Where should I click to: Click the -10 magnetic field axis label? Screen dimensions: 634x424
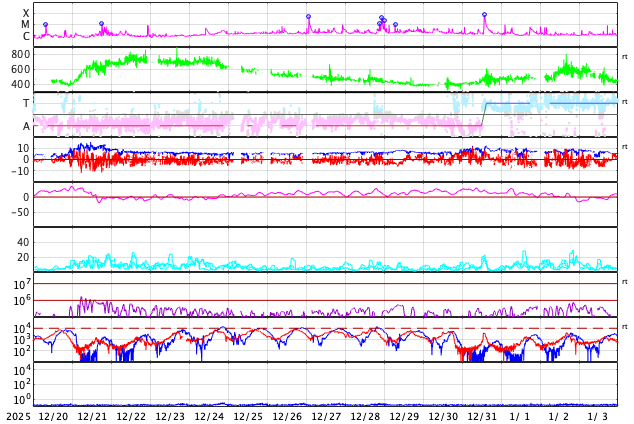(x=18, y=171)
